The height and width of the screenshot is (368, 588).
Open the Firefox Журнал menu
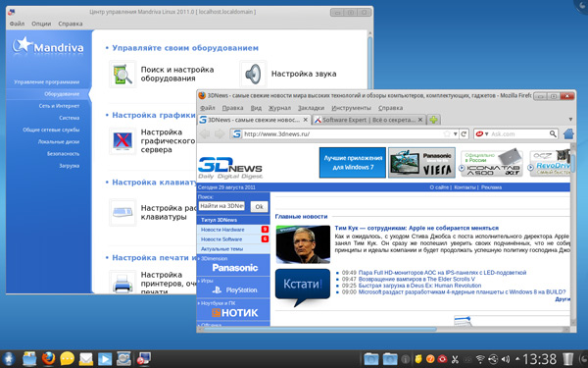pyautogui.click(x=279, y=108)
